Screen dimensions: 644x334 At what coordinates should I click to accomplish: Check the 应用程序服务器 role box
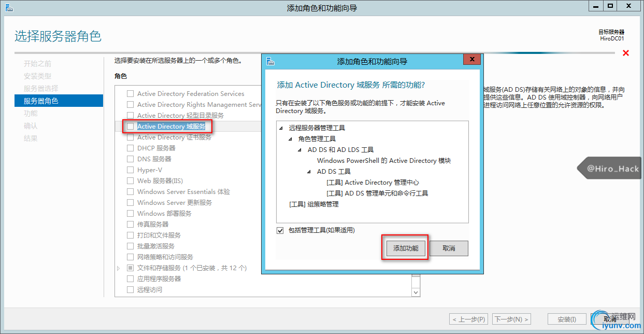pyautogui.click(x=131, y=279)
